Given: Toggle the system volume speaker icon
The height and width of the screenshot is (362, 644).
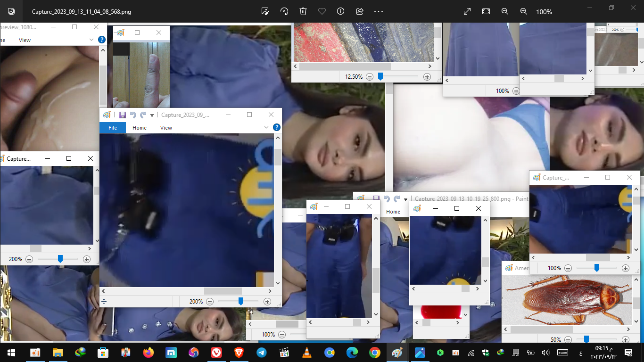Looking at the screenshot, I should (x=545, y=353).
